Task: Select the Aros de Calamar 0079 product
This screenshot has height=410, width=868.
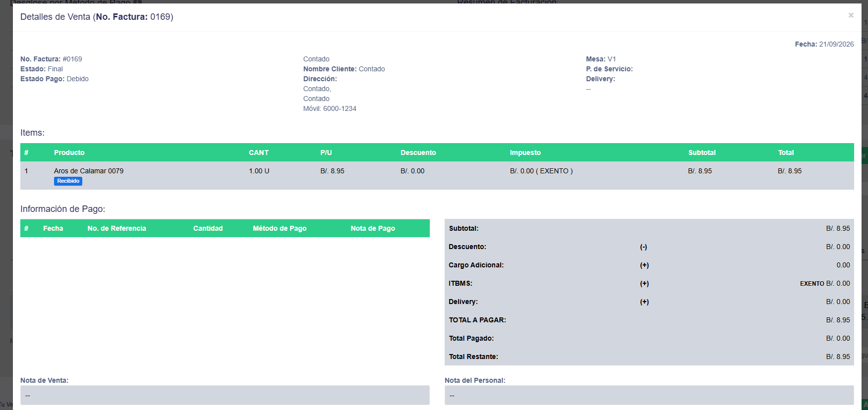Action: coord(89,171)
